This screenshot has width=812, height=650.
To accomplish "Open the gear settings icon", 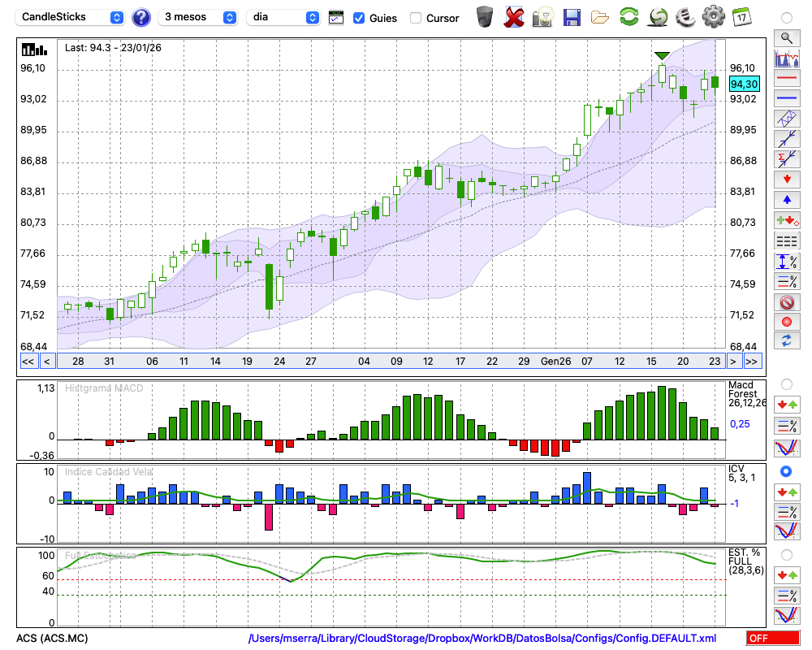I will [x=713, y=16].
